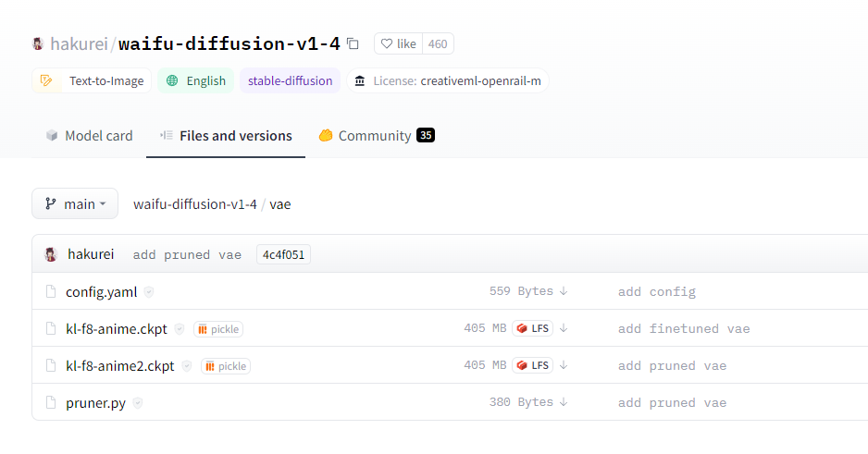This screenshot has height=454, width=868.
Task: Switch to the Model card tab
Action: pyautogui.click(x=90, y=136)
